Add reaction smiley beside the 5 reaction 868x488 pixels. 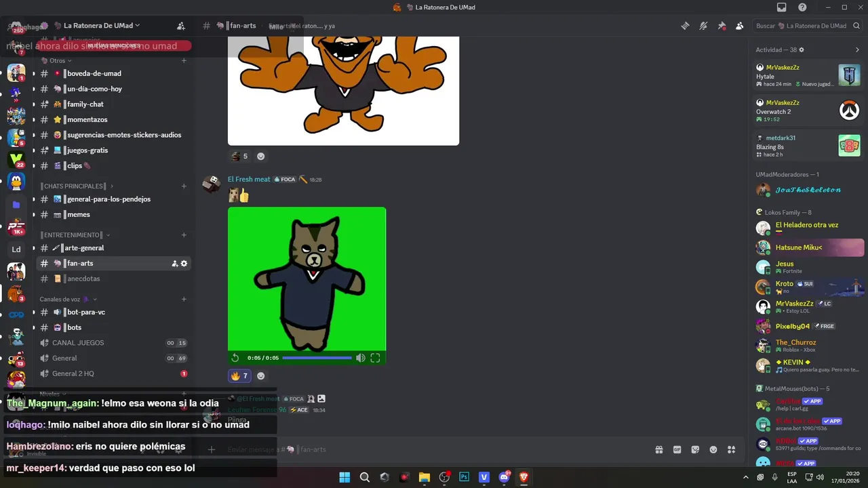click(x=260, y=157)
